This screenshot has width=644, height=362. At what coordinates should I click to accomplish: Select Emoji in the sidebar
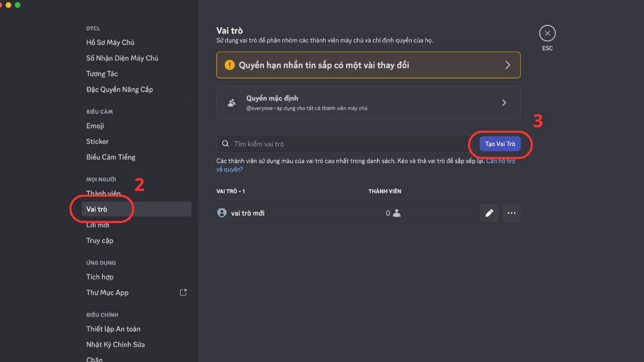(x=95, y=125)
